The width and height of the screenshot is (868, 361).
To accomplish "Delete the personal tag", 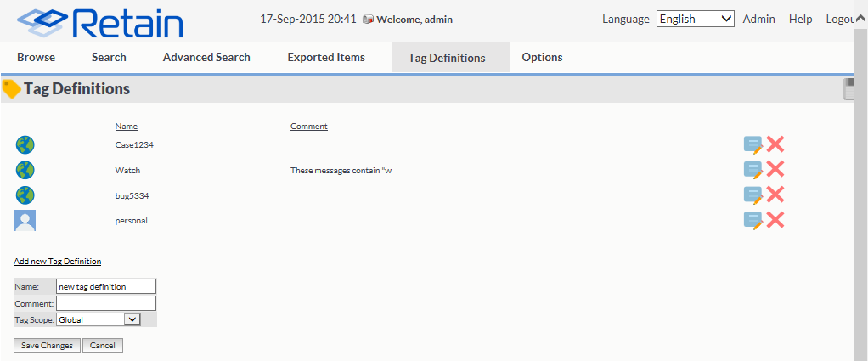I will point(775,221).
